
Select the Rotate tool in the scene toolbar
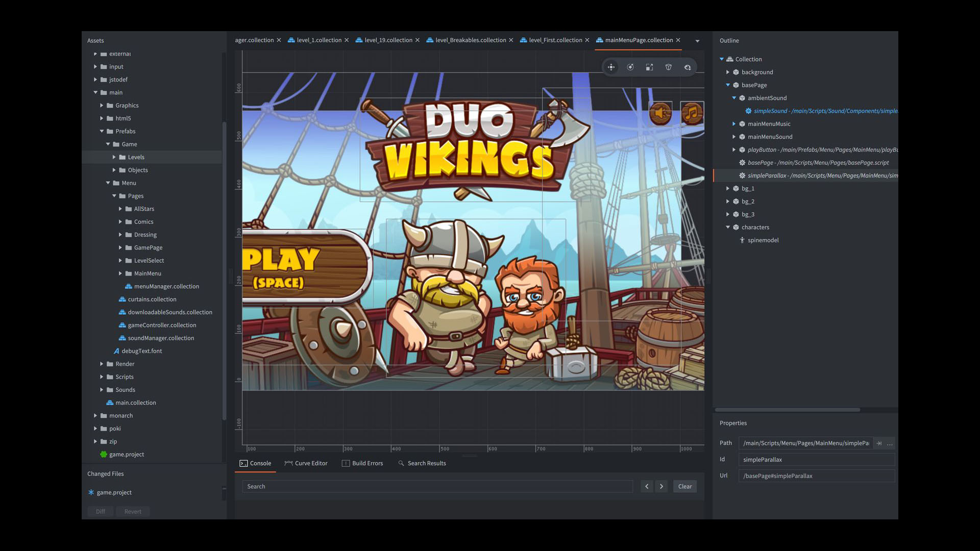click(x=630, y=67)
